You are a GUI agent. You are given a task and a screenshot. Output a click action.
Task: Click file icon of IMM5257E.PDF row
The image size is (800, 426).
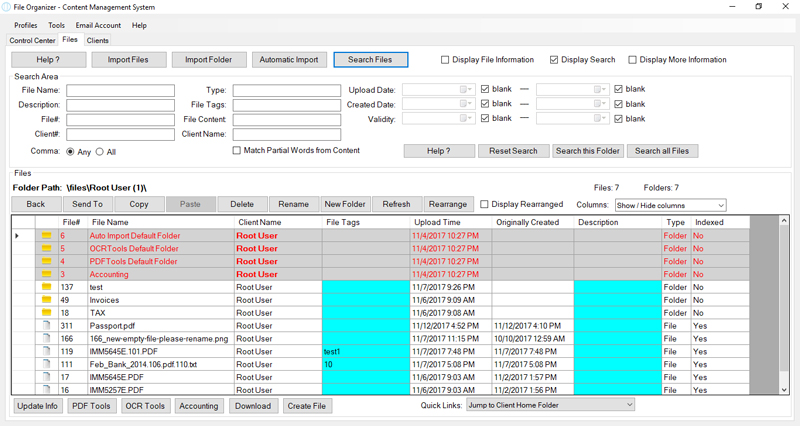coord(46,389)
